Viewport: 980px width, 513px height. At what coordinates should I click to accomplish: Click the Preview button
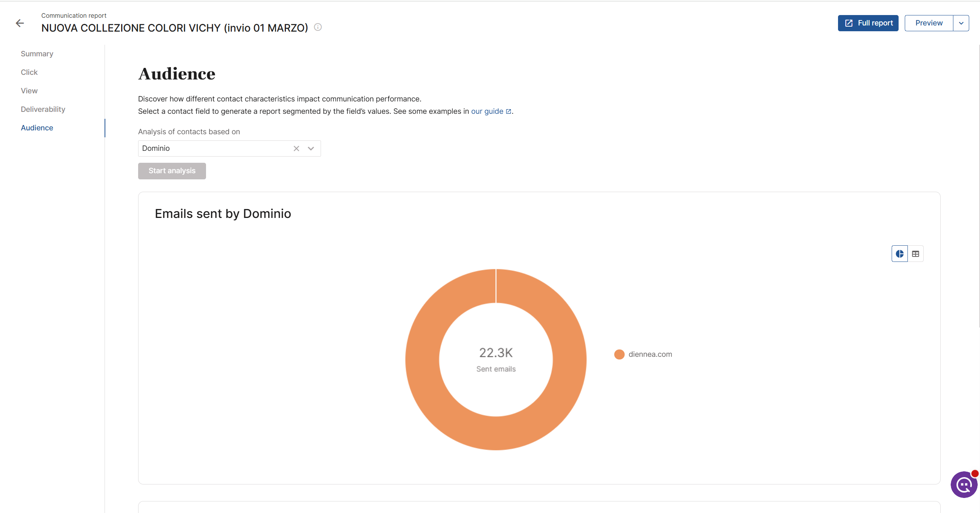point(929,23)
